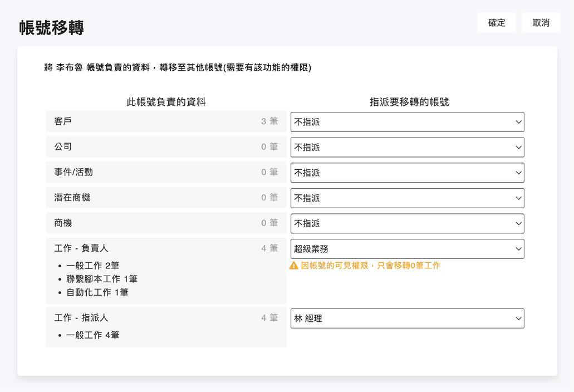The height and width of the screenshot is (392, 574).
Task: Click the 商機 row label
Action: click(x=62, y=223)
